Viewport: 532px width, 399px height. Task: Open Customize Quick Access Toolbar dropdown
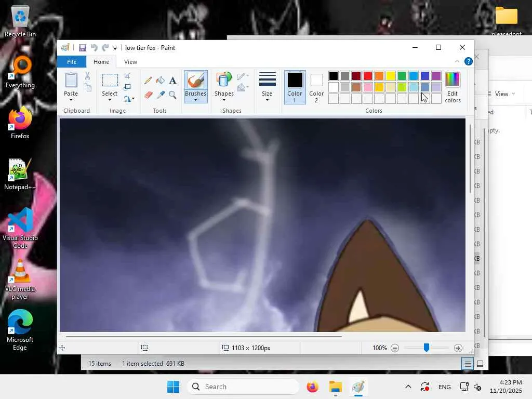pyautogui.click(x=115, y=48)
